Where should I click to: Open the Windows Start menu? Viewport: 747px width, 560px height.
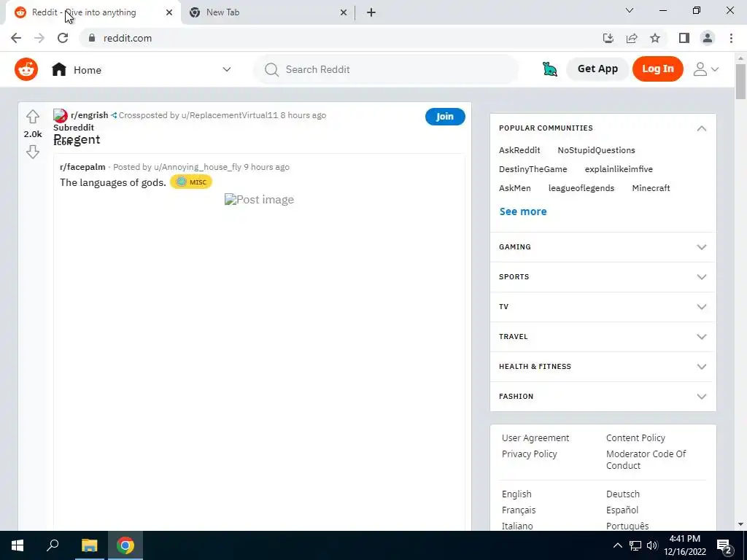[18, 545]
